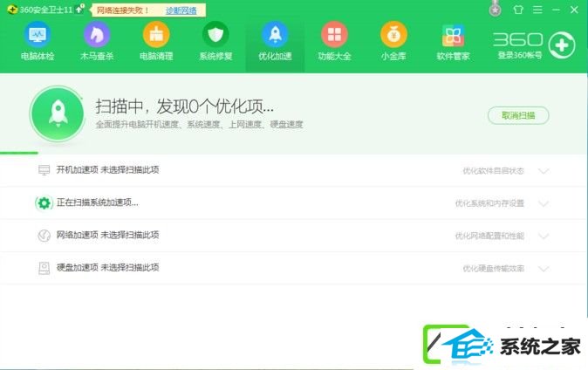Click 正在扫描系统加速项 text
The width and height of the screenshot is (588, 370).
click(x=98, y=202)
